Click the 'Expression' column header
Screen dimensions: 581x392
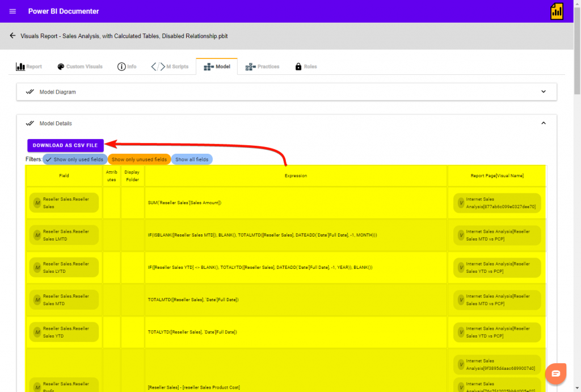tap(296, 176)
